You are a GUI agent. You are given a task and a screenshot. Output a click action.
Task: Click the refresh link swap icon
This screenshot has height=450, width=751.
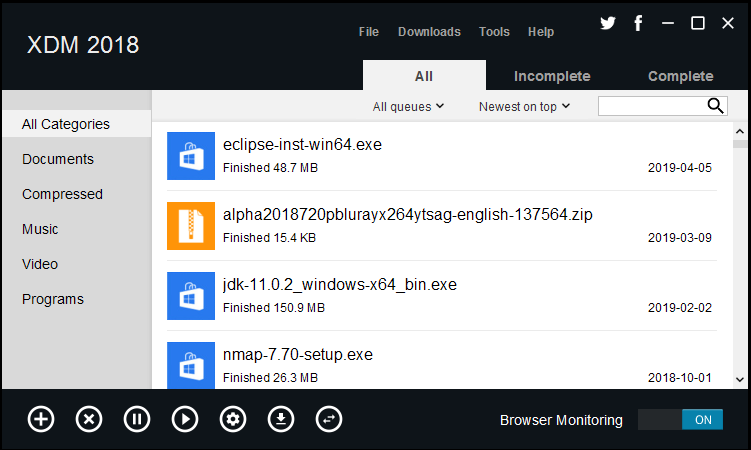[x=329, y=419]
